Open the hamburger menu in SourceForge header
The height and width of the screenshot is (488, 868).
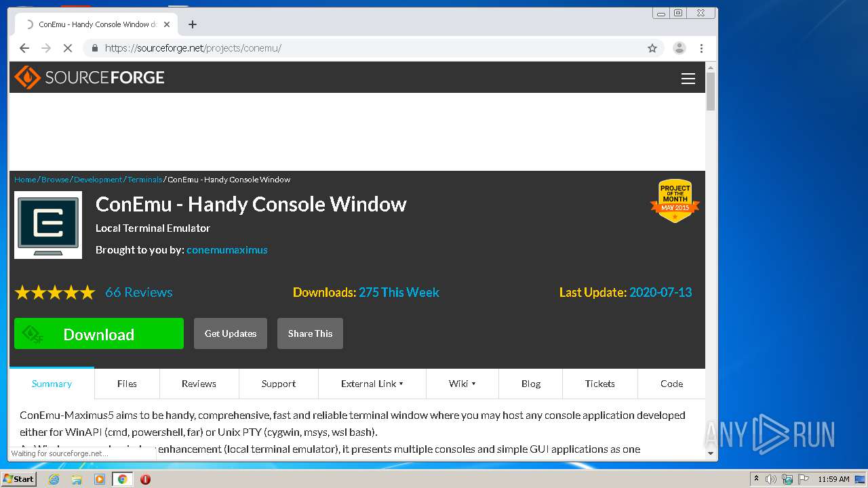688,79
